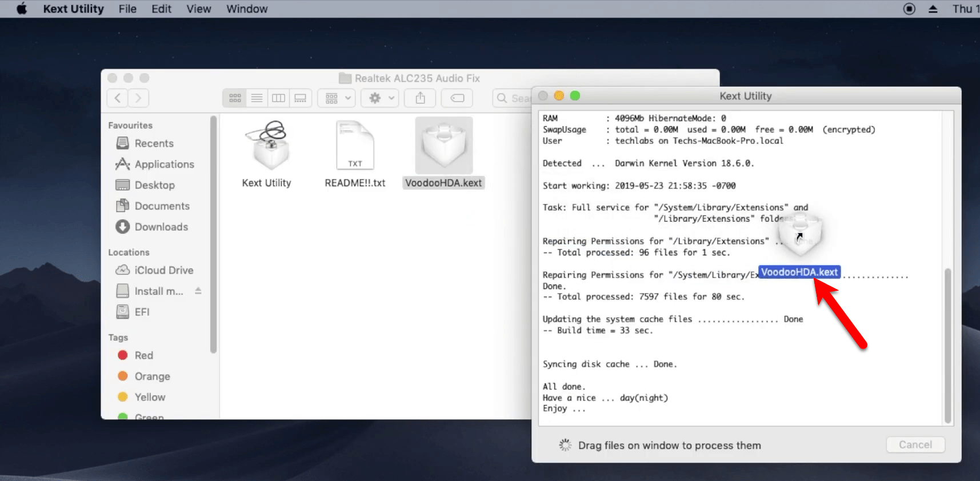Click the Favourites section header

130,125
